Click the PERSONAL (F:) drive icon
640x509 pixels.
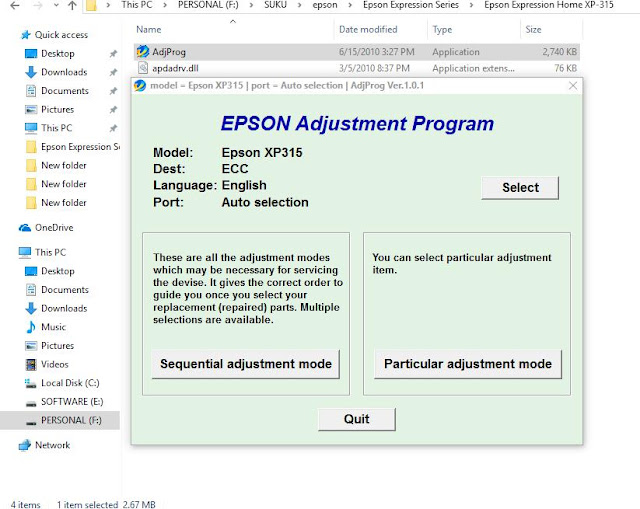click(x=31, y=421)
